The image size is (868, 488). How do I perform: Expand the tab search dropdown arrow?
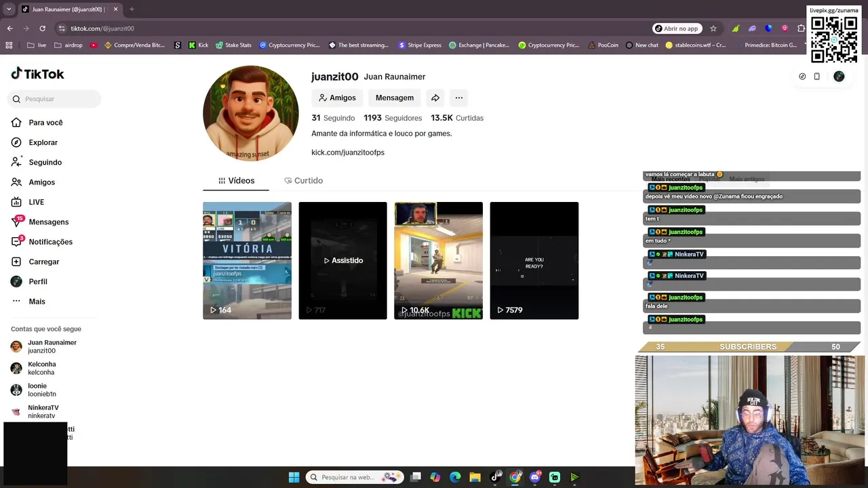9,9
